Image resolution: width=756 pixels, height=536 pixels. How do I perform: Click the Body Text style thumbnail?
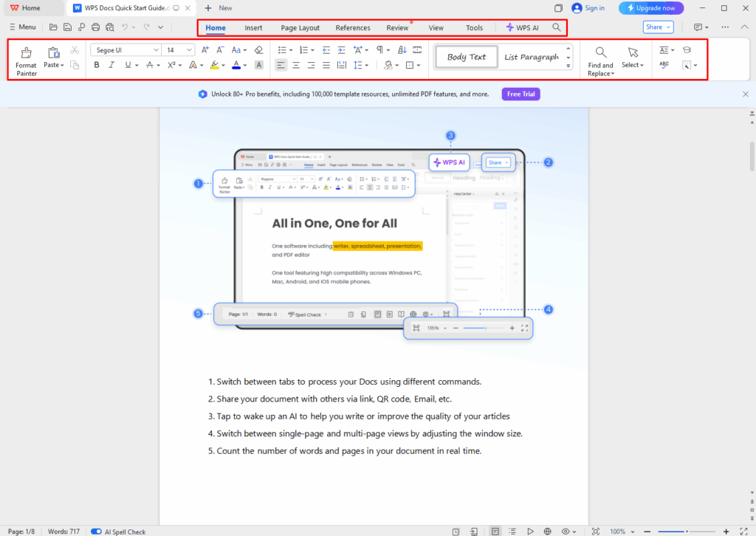pyautogui.click(x=466, y=56)
